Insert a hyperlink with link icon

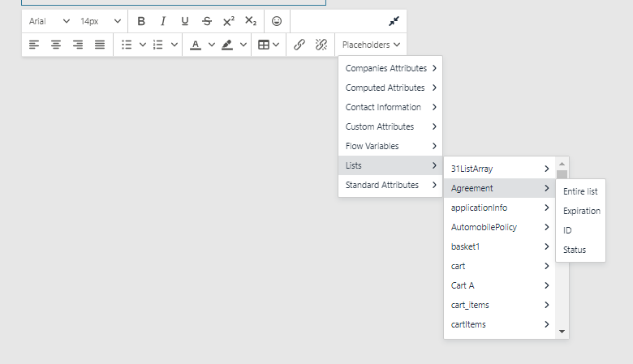[299, 45]
